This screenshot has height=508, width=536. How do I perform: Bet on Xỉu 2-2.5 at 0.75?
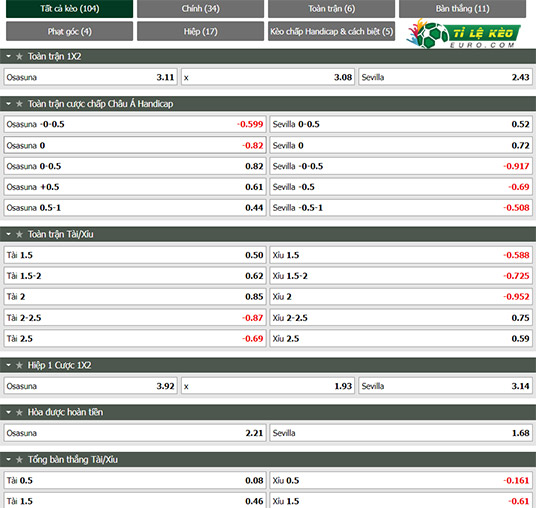401,318
